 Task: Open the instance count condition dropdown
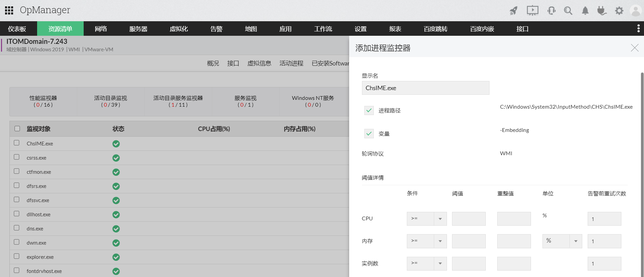426,264
